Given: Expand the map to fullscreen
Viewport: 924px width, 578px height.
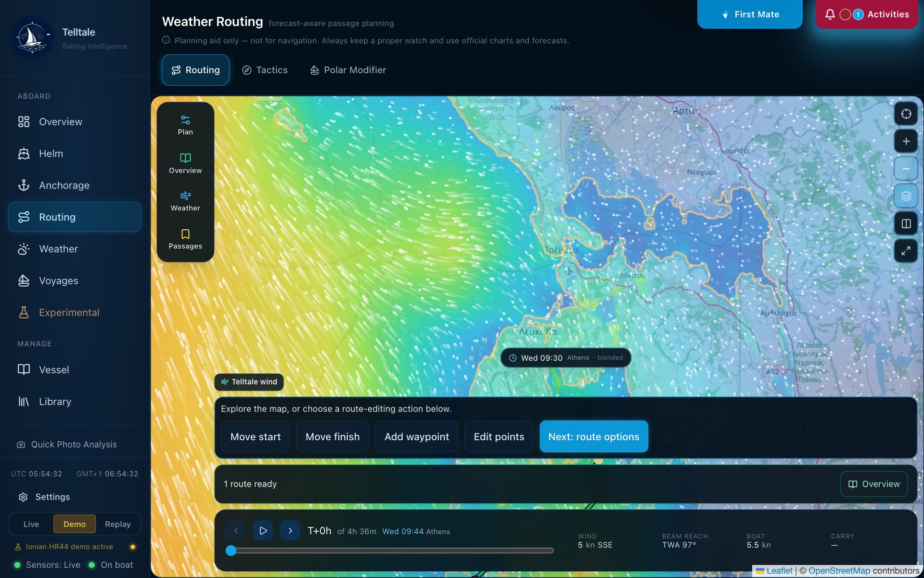Looking at the screenshot, I should click(906, 251).
